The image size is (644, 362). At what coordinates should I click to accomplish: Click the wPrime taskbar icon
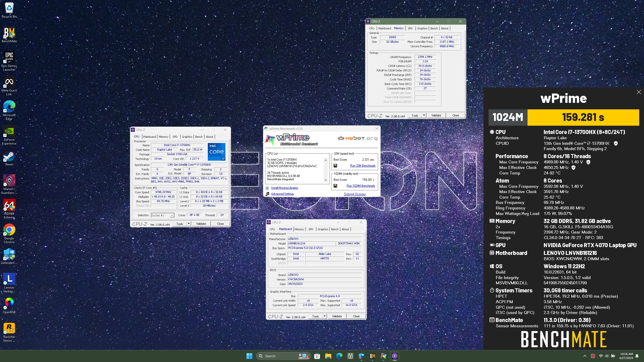(383, 356)
